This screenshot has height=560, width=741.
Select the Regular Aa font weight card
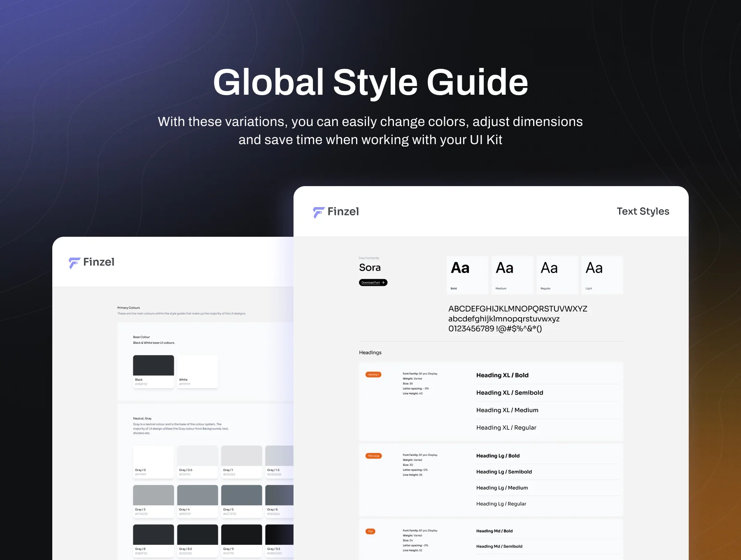click(x=557, y=275)
